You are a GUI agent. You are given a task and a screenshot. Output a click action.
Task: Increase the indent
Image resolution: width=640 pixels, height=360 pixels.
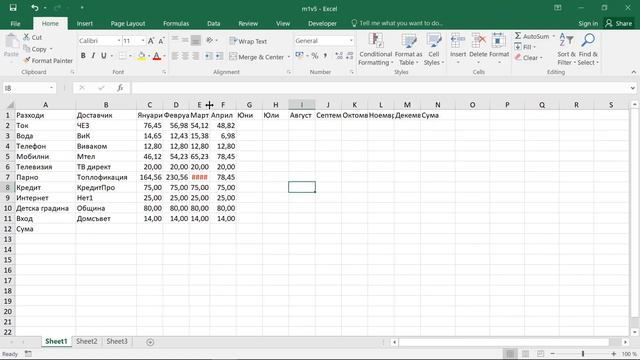(219, 56)
